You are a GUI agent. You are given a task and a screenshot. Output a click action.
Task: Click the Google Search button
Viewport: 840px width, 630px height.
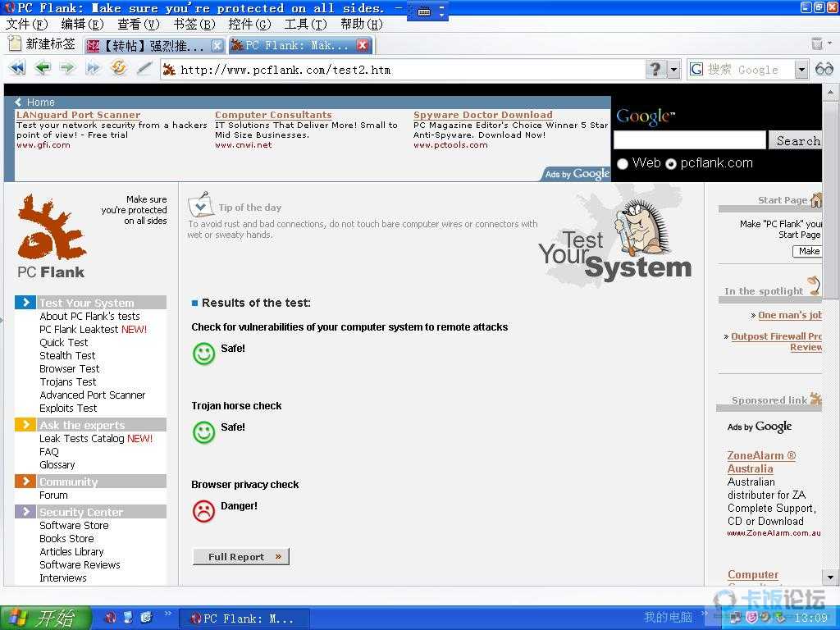[796, 140]
